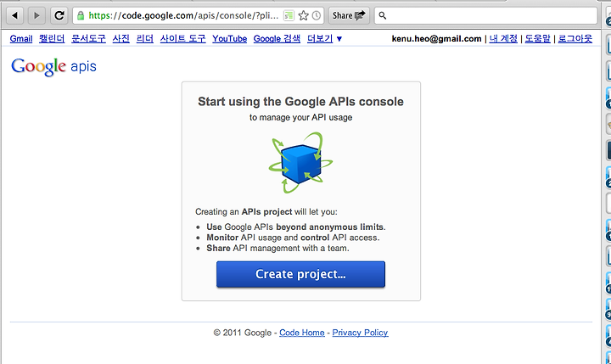This screenshot has width=611, height=364.
Task: Open the Google 검색 link
Action: [x=277, y=38]
